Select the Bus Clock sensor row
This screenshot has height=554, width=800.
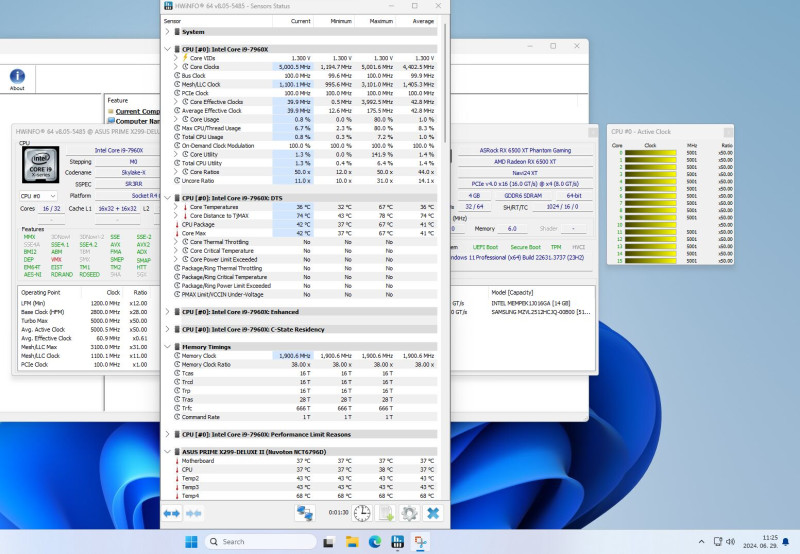[304, 75]
